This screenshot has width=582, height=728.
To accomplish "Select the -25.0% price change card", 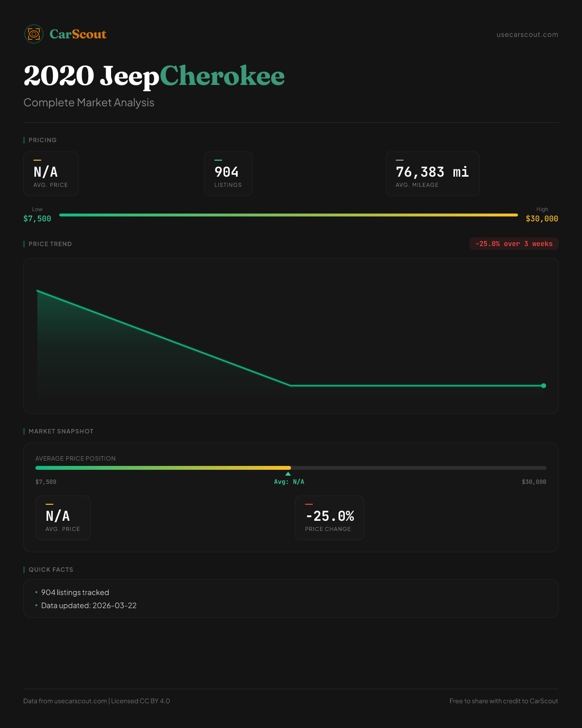I will pyautogui.click(x=329, y=518).
